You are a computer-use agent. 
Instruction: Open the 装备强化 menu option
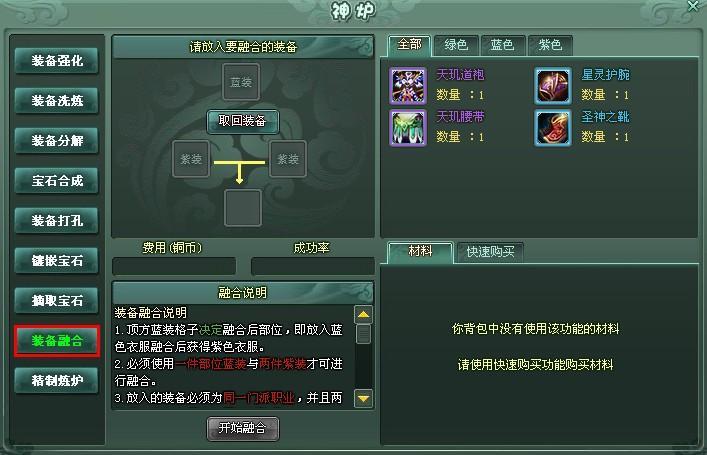(x=57, y=61)
